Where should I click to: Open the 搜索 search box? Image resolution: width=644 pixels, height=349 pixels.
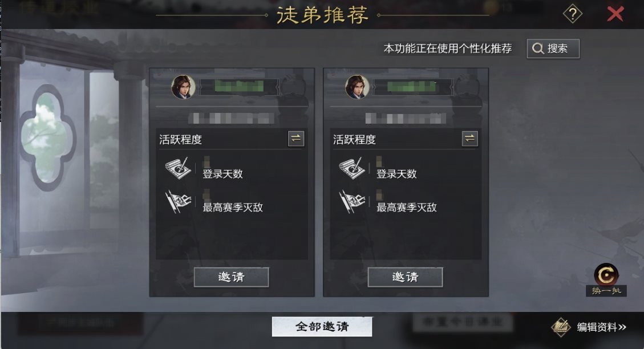[553, 48]
